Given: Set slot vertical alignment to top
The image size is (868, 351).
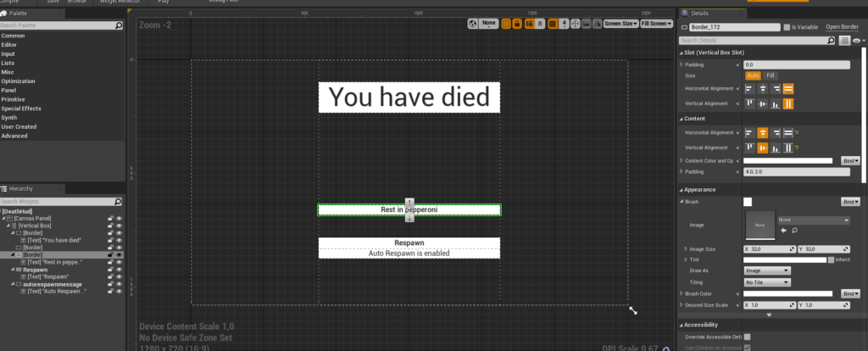Looking at the screenshot, I should [749, 103].
